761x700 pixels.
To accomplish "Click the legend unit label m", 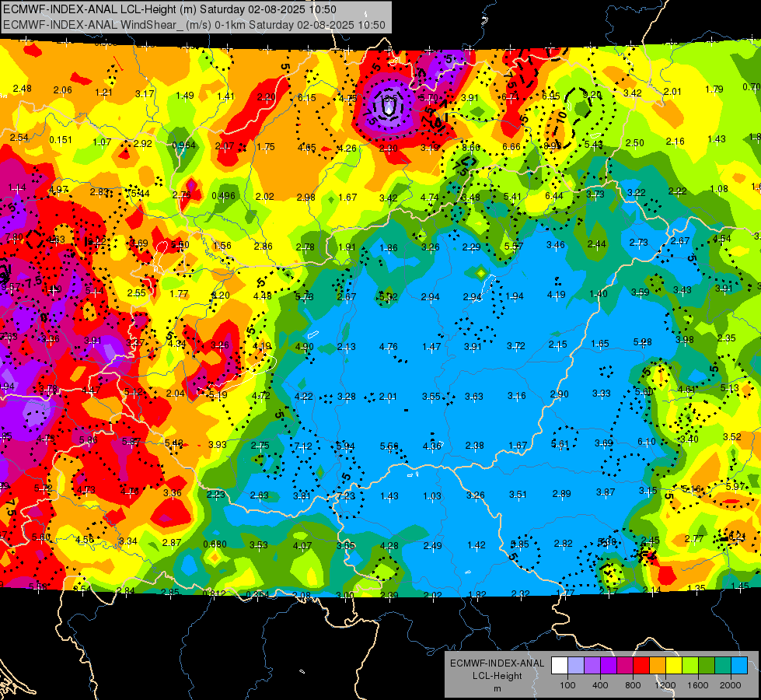I will (497, 689).
